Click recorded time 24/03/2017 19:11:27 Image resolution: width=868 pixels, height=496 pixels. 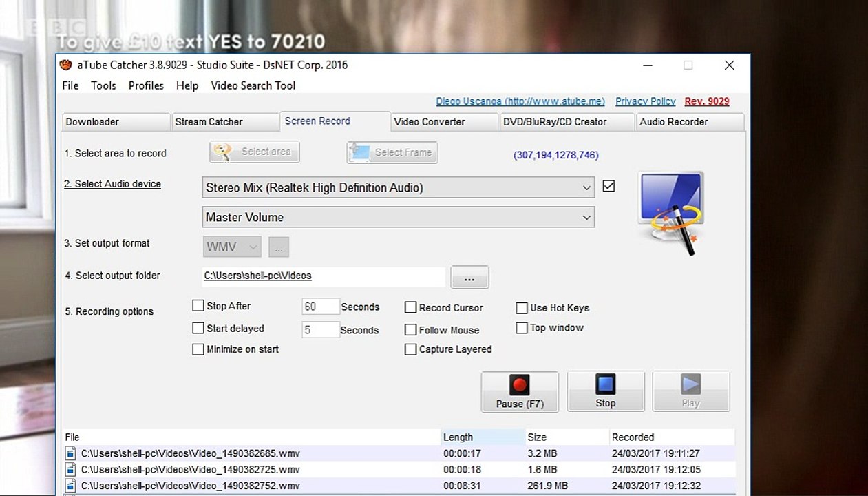655,453
